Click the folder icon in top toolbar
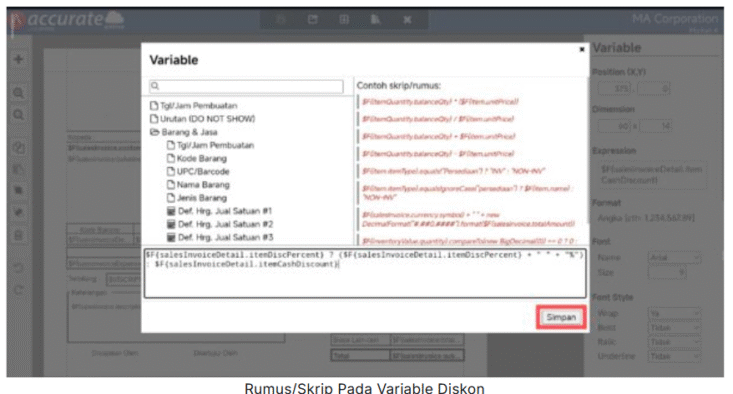This screenshot has width=733, height=394. [313, 19]
